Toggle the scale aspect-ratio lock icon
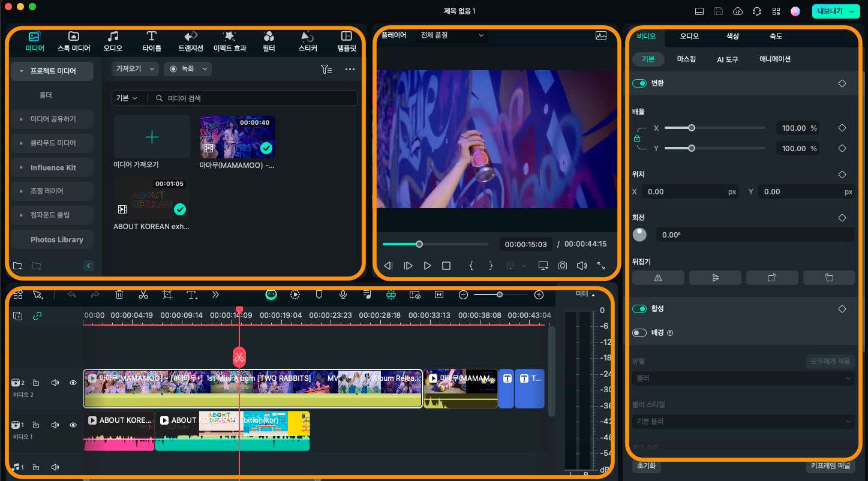This screenshot has height=481, width=868. pyautogui.click(x=637, y=139)
